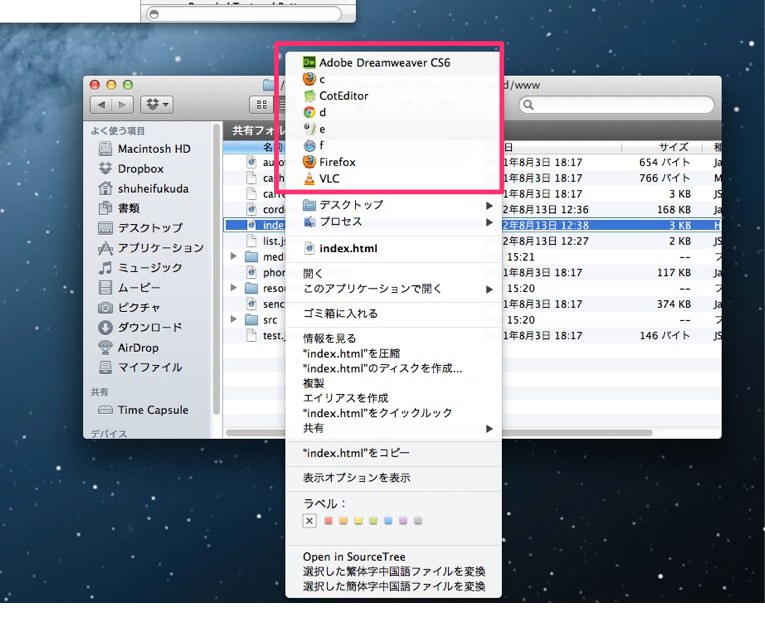
Task: Apply the blue label color
Action: pyautogui.click(x=388, y=521)
